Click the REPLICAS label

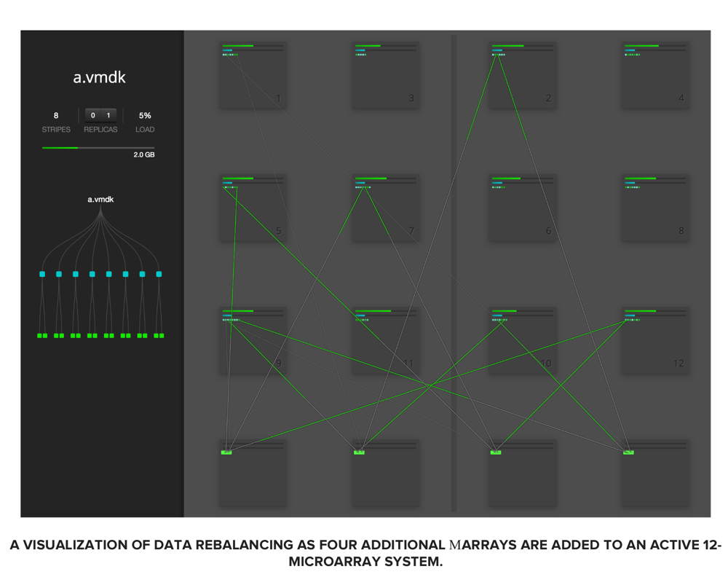pyautogui.click(x=100, y=129)
